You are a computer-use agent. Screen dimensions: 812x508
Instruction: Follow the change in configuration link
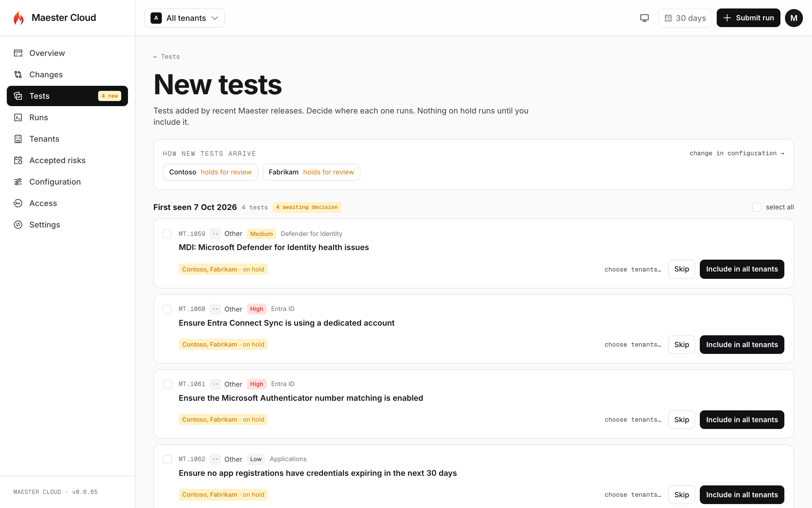pyautogui.click(x=737, y=153)
